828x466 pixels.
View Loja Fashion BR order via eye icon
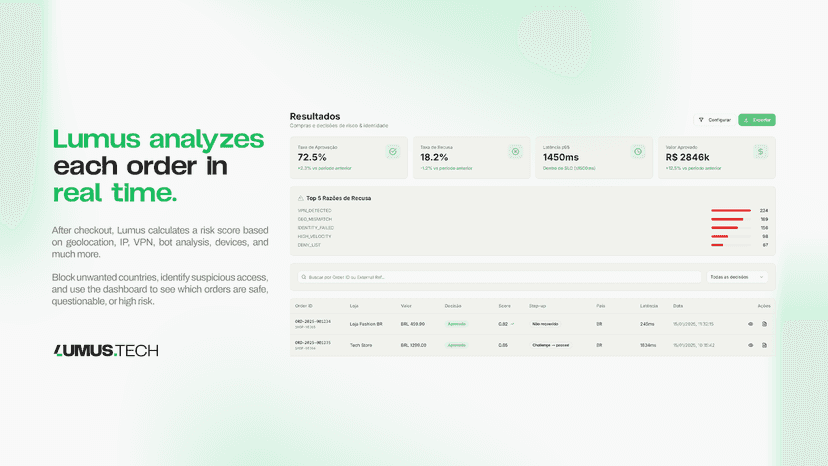pyautogui.click(x=750, y=324)
